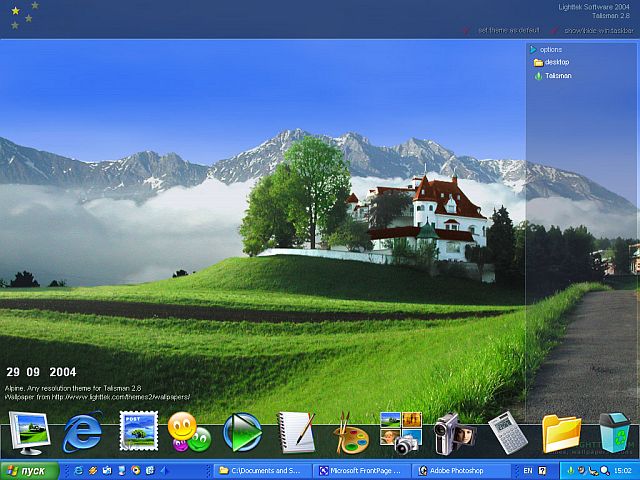Select the 'Talisman' panel entry
Screen dimensions: 640x480
coord(558,75)
